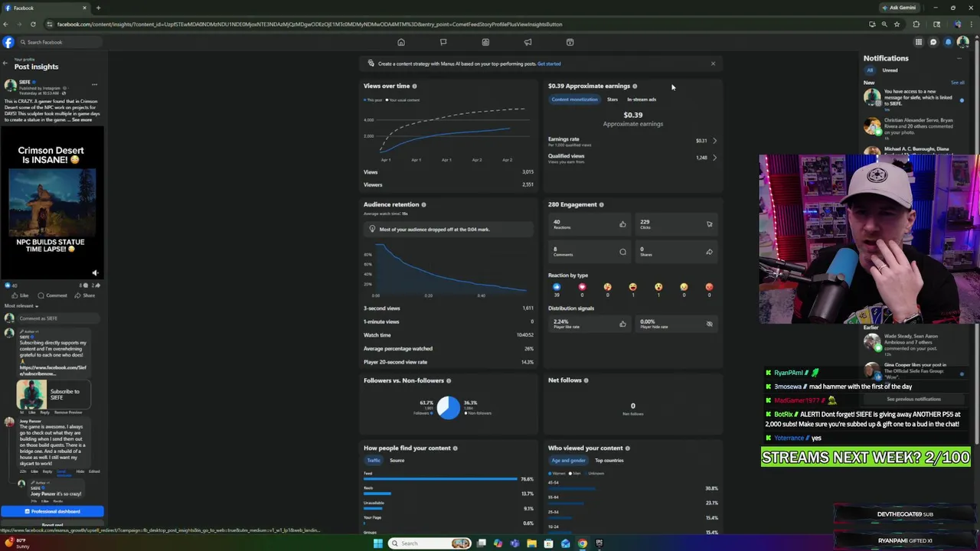Screen dimensions: 980x551
Task: Click info icon beside Who viewed your content
Action: 627,448
